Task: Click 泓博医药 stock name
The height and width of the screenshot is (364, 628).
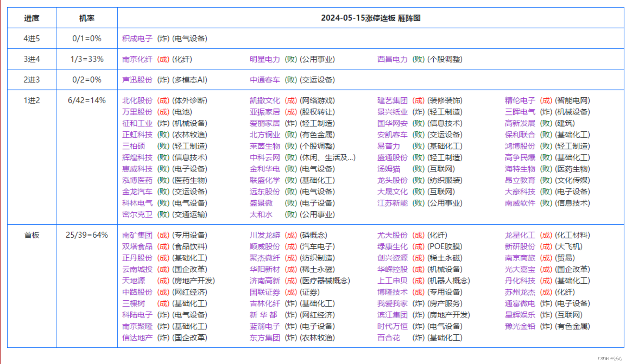Action: coord(137,180)
